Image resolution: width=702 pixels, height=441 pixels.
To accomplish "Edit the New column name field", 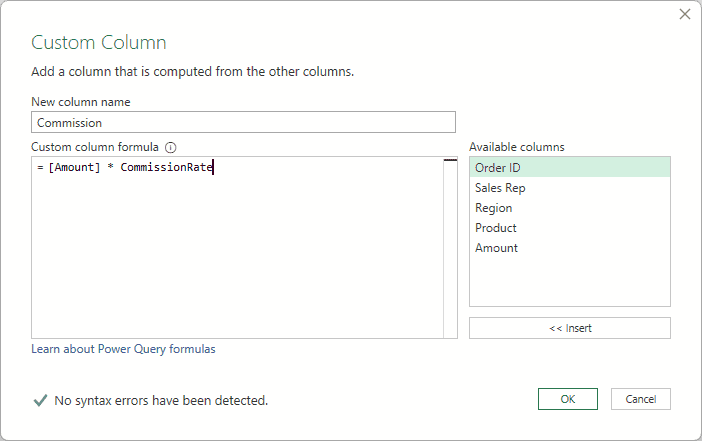I will point(243,122).
